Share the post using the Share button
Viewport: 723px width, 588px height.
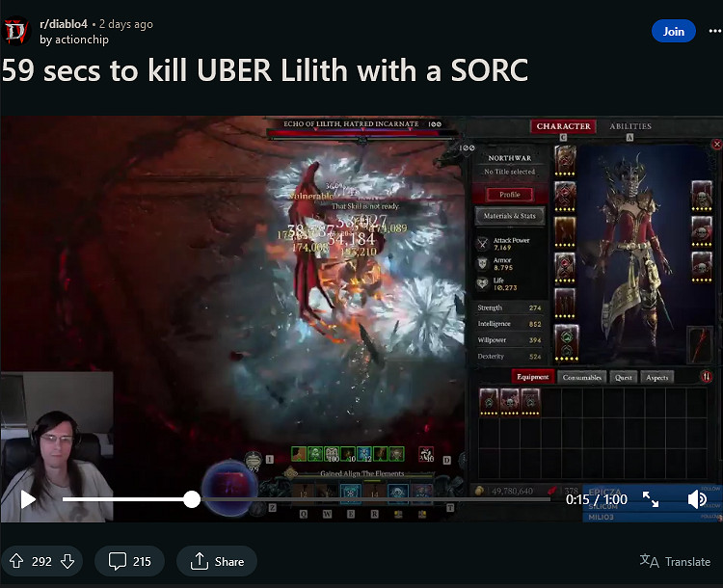pyautogui.click(x=217, y=561)
